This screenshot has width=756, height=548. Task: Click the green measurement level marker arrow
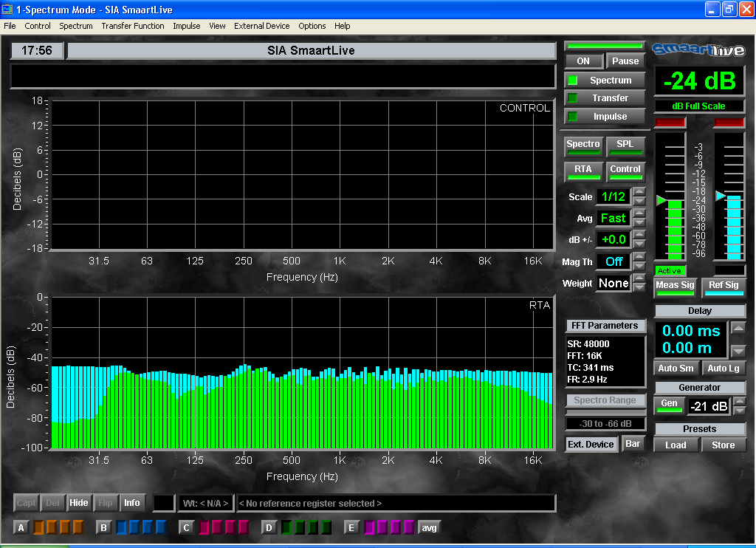pyautogui.click(x=661, y=200)
